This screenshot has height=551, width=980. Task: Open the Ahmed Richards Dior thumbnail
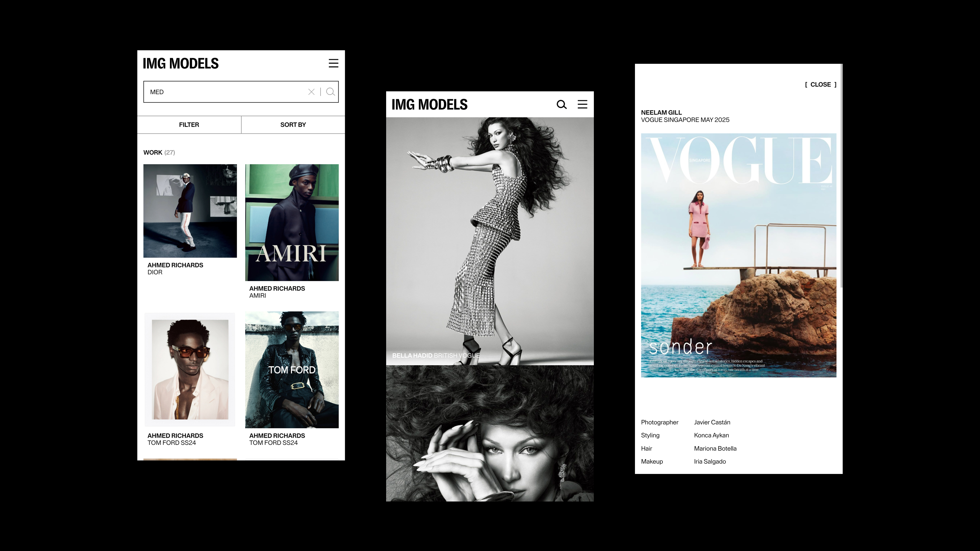190,211
